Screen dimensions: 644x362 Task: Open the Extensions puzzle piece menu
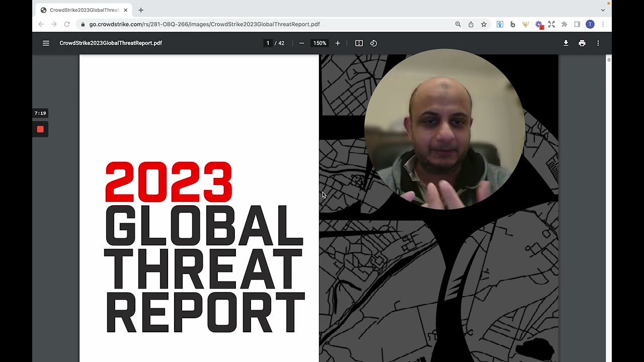point(564,24)
